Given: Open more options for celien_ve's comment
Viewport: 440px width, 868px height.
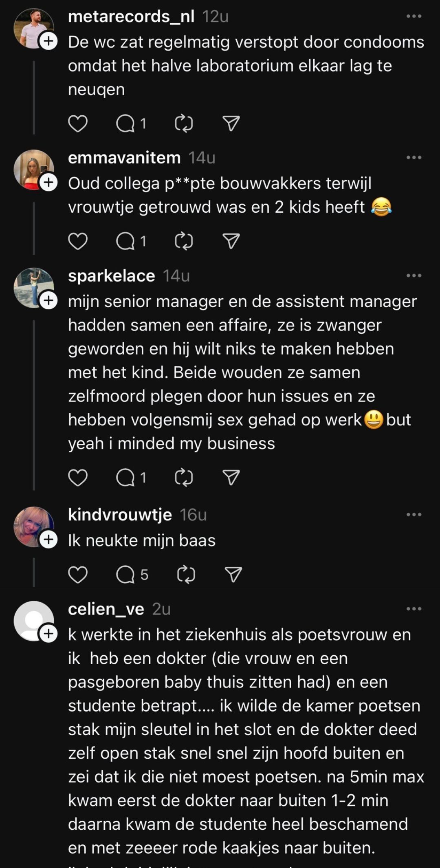Looking at the screenshot, I should pyautogui.click(x=414, y=609).
